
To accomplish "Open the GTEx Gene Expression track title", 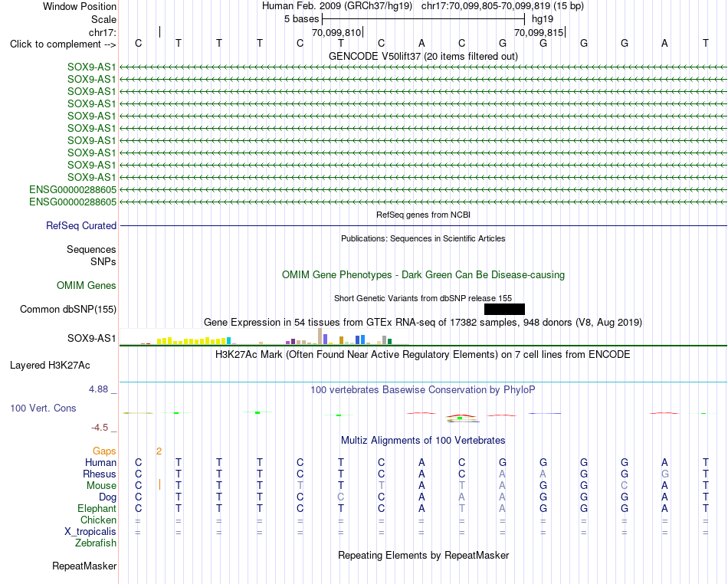I will (423, 322).
